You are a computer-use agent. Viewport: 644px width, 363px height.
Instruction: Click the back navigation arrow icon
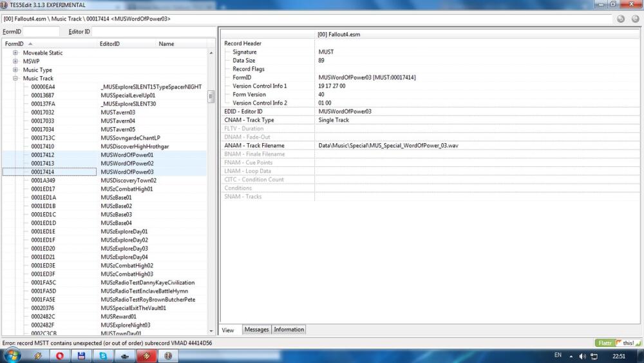tap(621, 19)
